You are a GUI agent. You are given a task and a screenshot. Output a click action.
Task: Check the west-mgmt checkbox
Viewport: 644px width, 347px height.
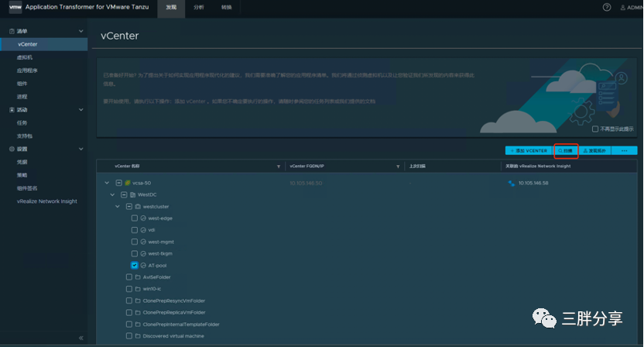click(x=135, y=242)
